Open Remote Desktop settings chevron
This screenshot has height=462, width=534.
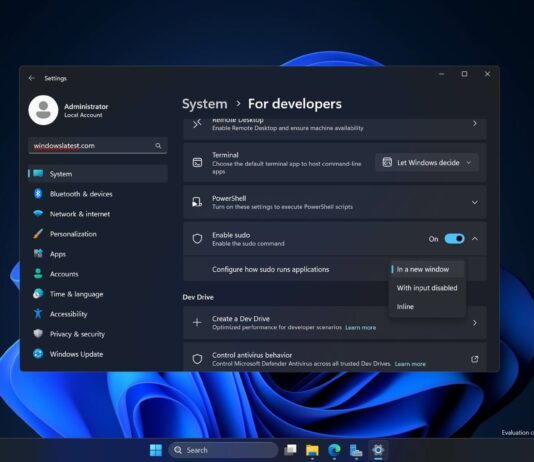[x=475, y=124]
